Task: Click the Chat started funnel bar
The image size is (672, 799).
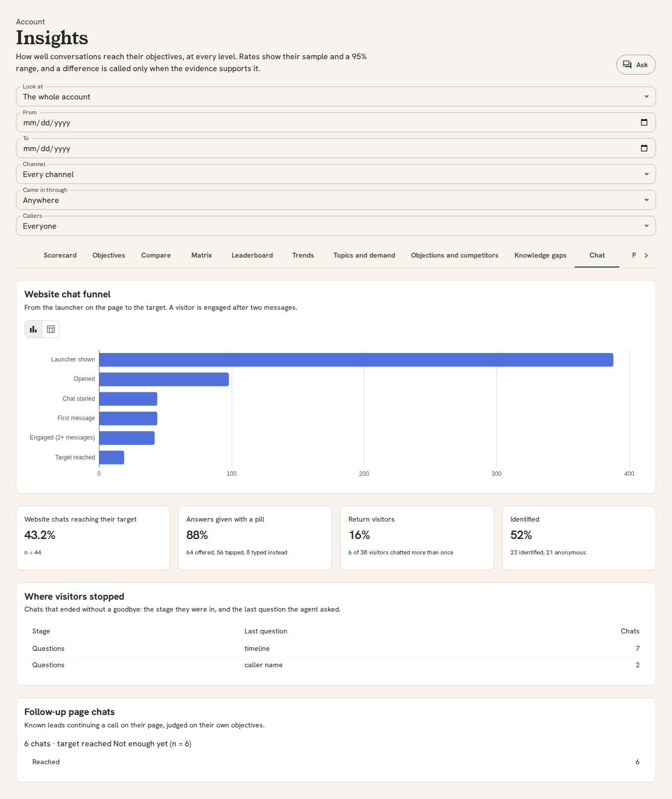Action: point(128,399)
